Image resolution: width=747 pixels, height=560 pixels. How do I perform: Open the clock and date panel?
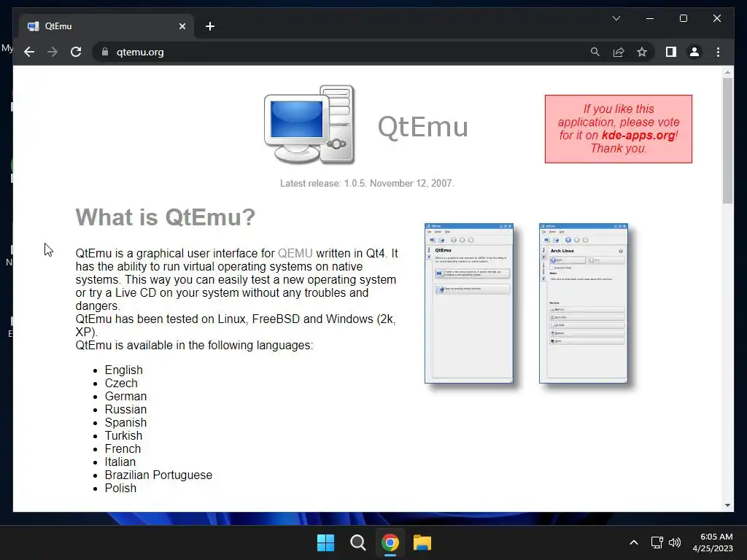[713, 542]
